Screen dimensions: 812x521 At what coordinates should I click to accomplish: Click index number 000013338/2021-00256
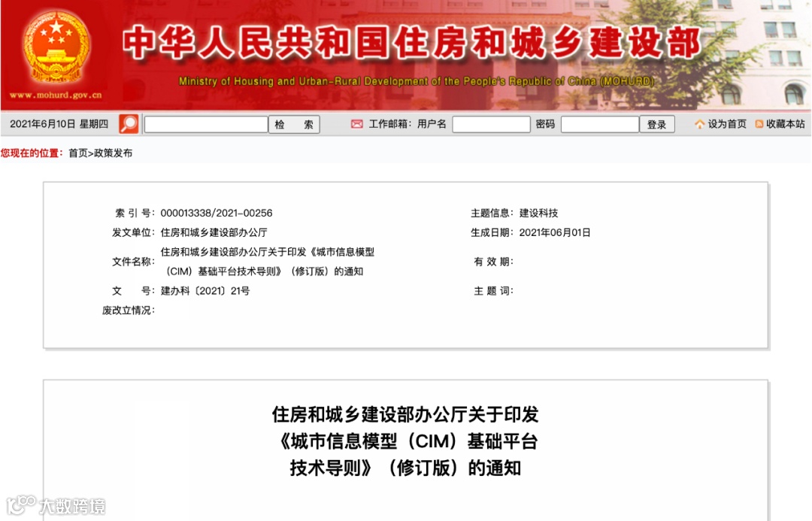217,213
